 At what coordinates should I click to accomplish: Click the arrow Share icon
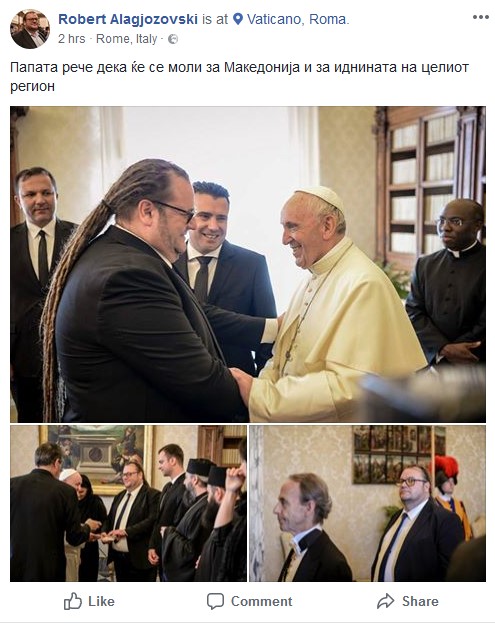point(386,601)
